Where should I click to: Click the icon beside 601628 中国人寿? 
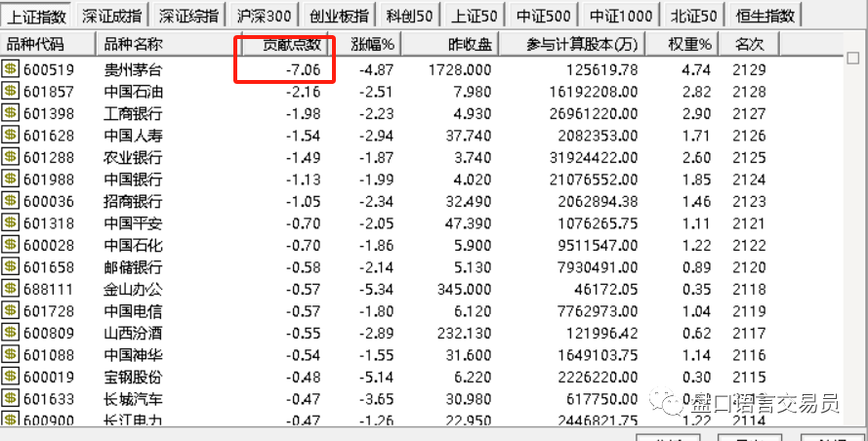pos(10,135)
